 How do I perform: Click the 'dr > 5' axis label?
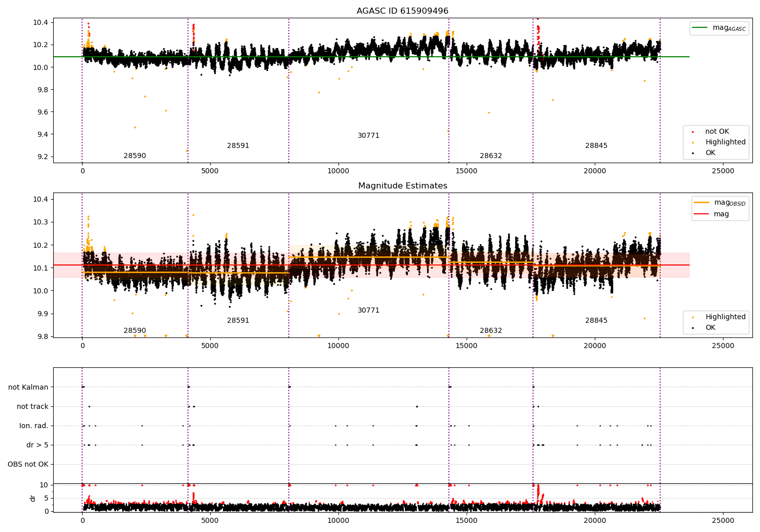pos(37,445)
